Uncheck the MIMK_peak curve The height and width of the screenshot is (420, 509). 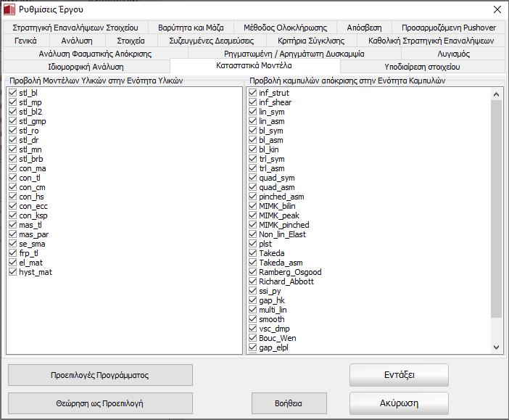[252, 215]
